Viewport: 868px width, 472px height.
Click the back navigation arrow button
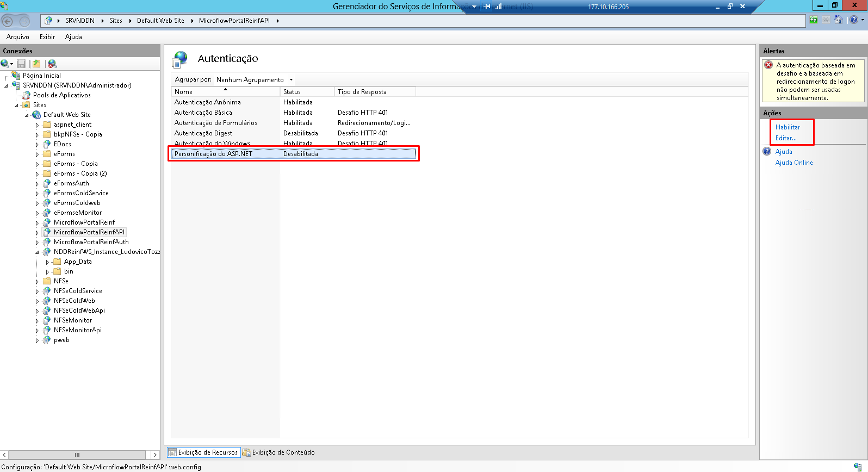pyautogui.click(x=8, y=21)
